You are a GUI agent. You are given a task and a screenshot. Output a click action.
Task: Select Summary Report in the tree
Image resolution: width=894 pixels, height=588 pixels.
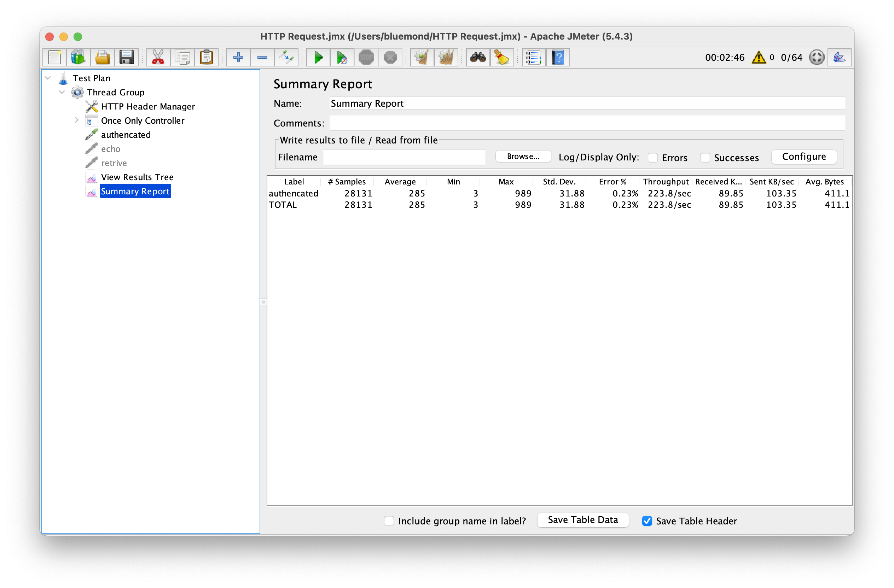[x=135, y=192]
